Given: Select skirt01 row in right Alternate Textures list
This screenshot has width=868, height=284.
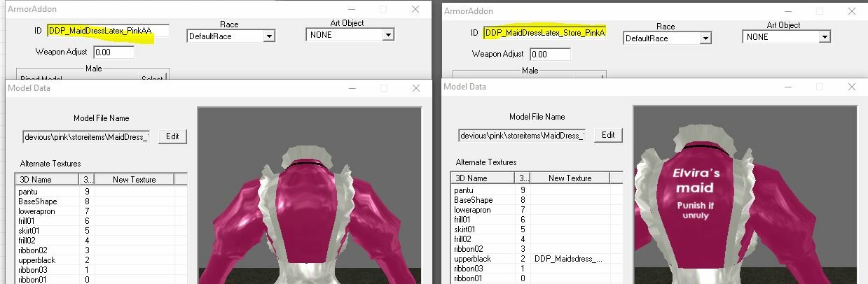Looking at the screenshot, I should point(537,229).
